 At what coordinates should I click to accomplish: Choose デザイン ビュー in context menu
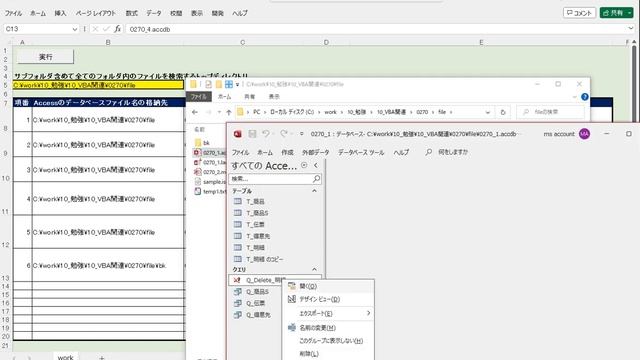pyautogui.click(x=329, y=299)
